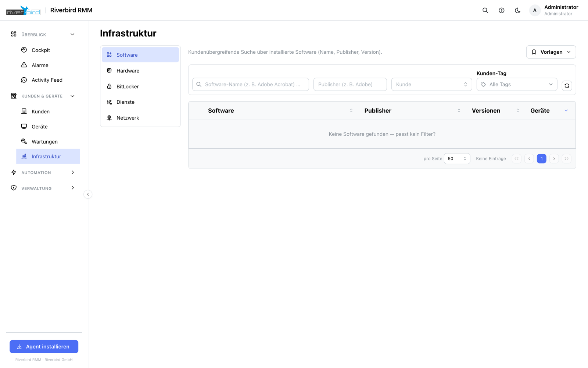This screenshot has height=368, width=588.
Task: Open the Kunde selector
Action: point(431,84)
